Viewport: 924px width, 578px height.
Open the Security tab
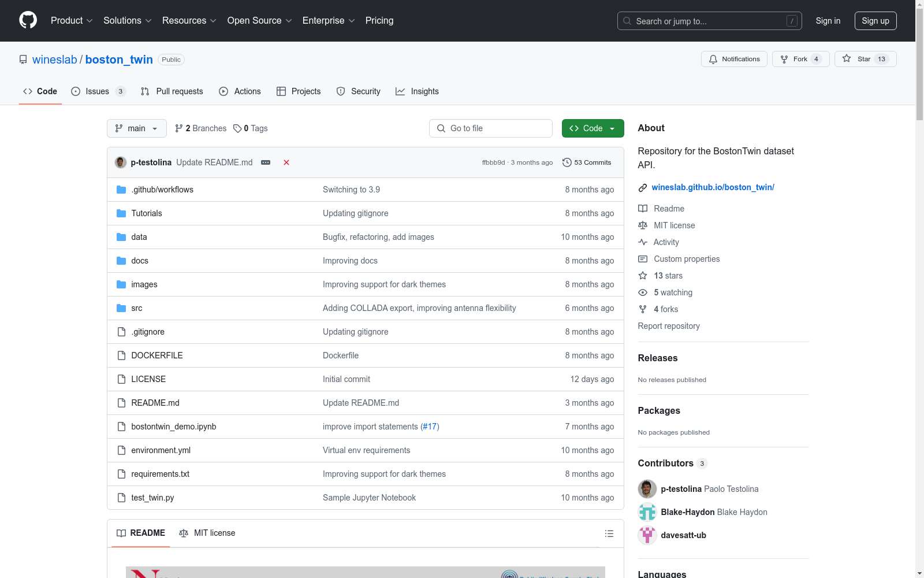tap(359, 91)
